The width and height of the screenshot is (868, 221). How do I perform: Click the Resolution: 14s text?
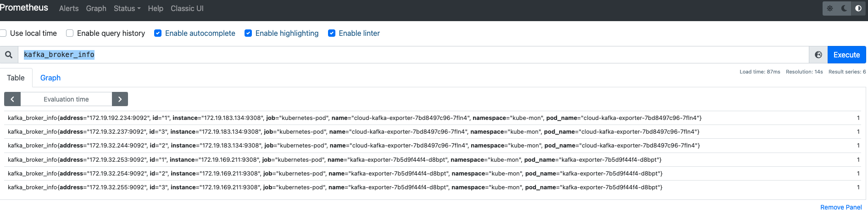pyautogui.click(x=804, y=72)
